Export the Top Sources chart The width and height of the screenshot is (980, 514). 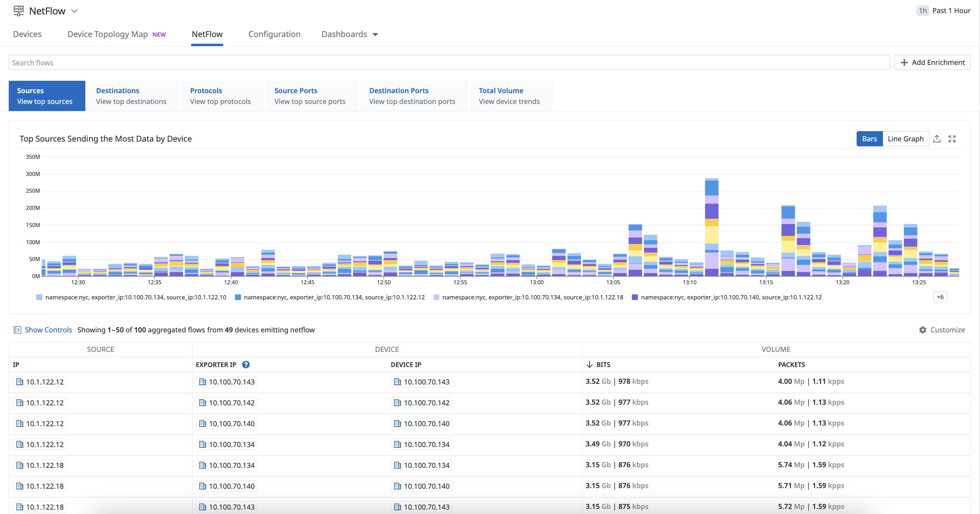pos(937,139)
